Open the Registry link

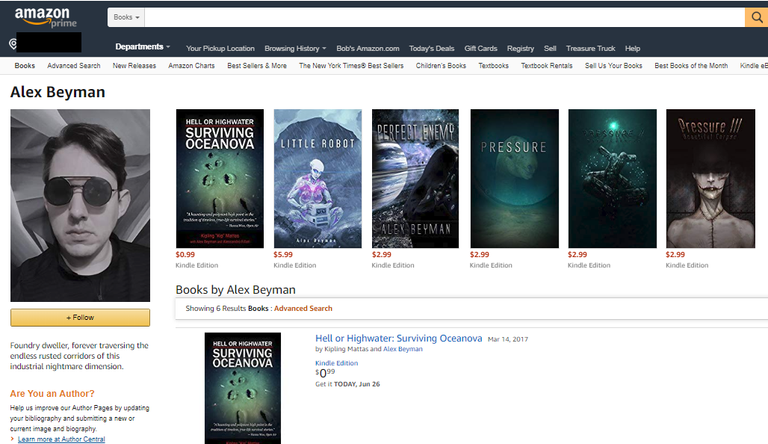pyautogui.click(x=520, y=48)
